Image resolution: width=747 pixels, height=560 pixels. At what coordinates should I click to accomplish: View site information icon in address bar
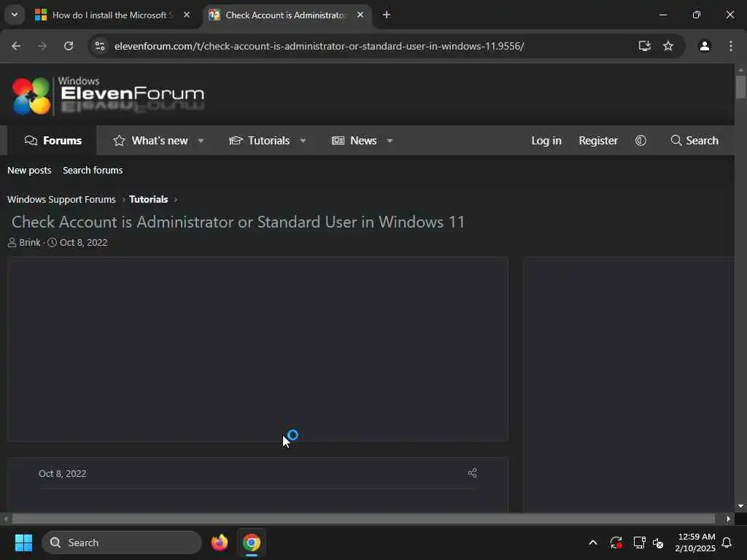[99, 46]
